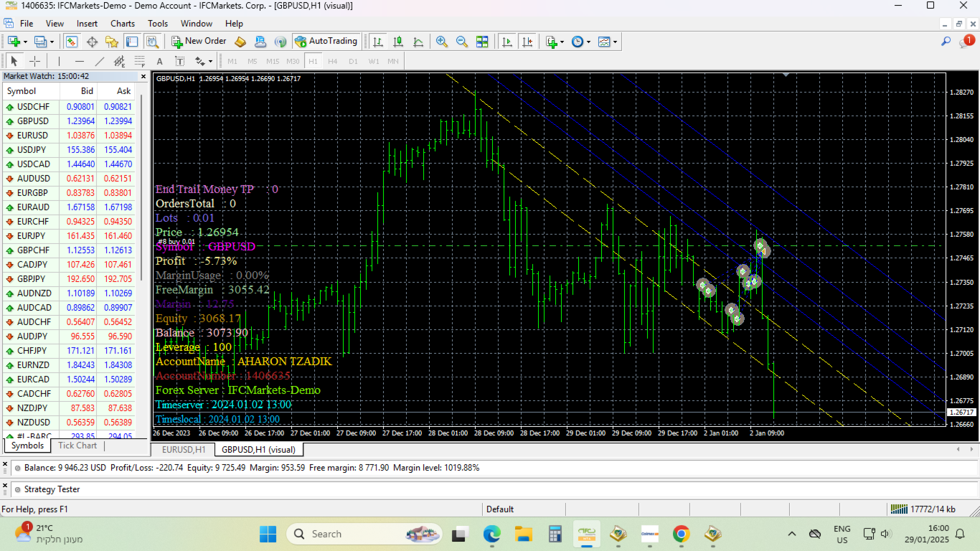Select the EURUSD row in Market Watch
980x551 pixels.
(70, 136)
